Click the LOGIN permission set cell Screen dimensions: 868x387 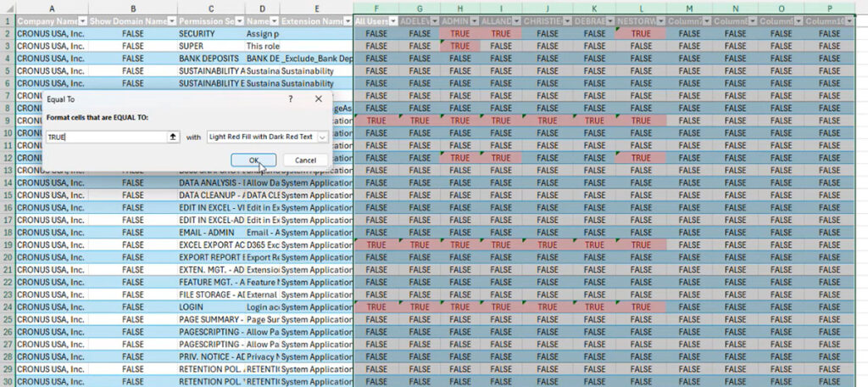coord(211,307)
